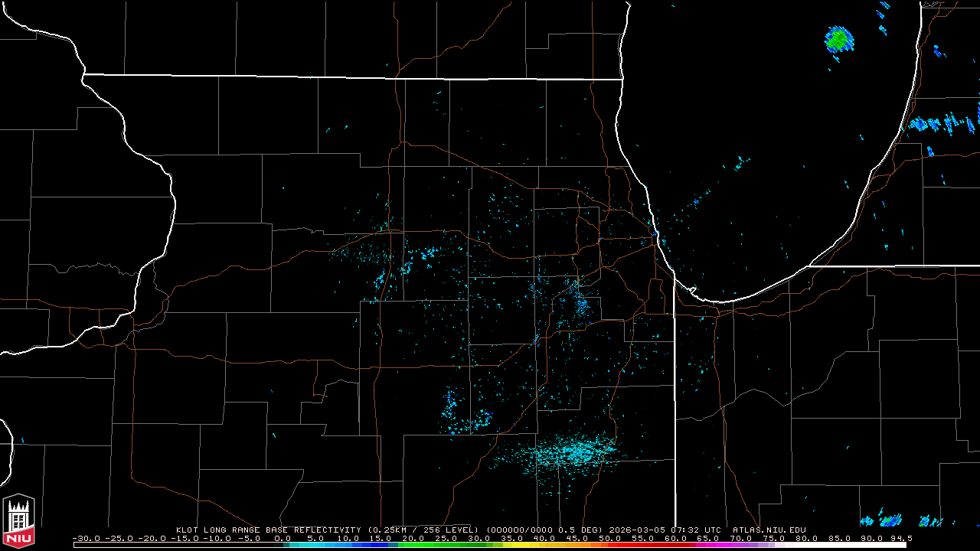Click the blue-green echo in bottom right corner
The width and height of the screenshot is (980, 551).
click(888, 521)
